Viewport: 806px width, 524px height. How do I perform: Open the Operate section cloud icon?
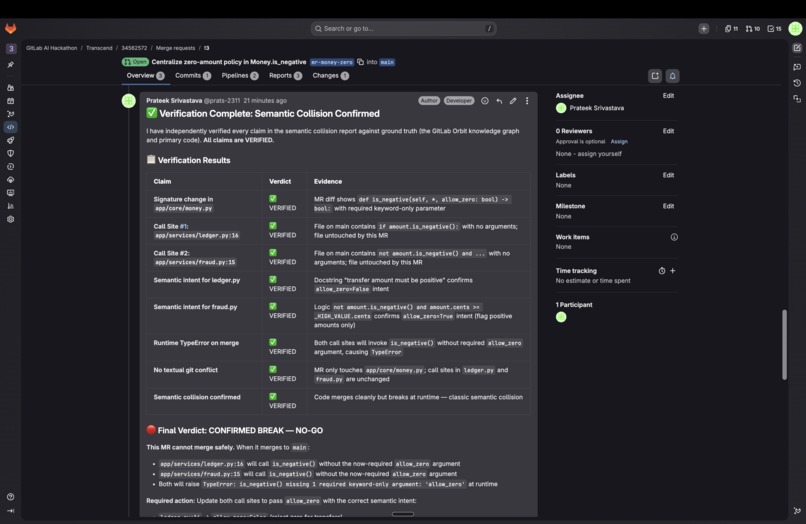tap(10, 180)
